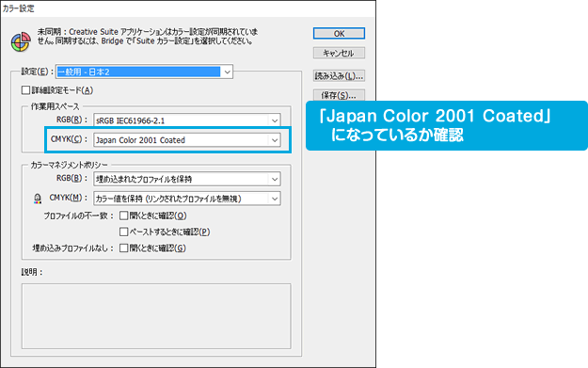
Task: Click the color wheel sync status icon
Action: point(21,41)
